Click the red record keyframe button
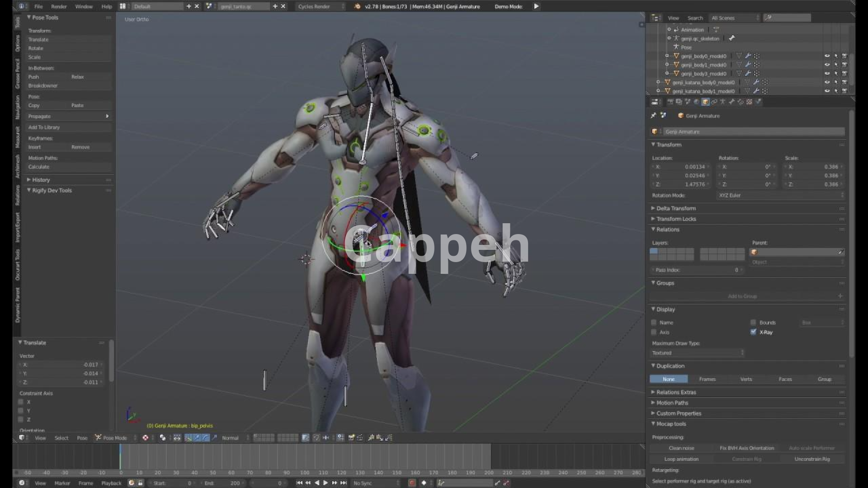This screenshot has width=868, height=488. [412, 483]
